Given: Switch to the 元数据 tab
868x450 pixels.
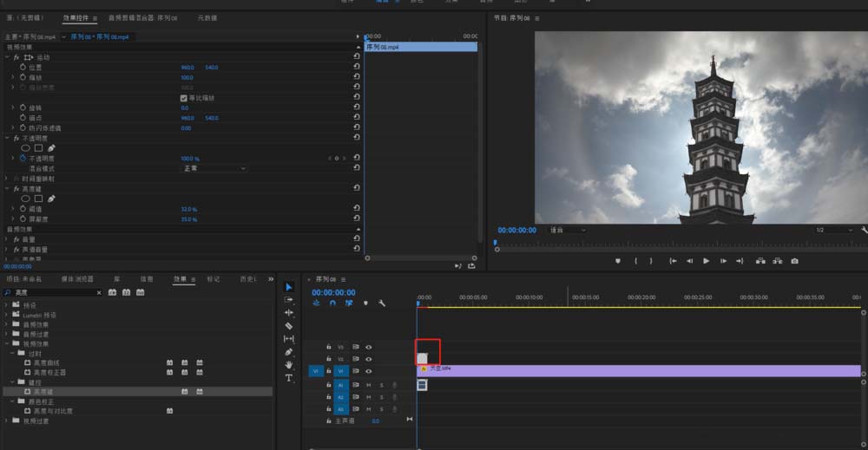Looking at the screenshot, I should 207,17.
